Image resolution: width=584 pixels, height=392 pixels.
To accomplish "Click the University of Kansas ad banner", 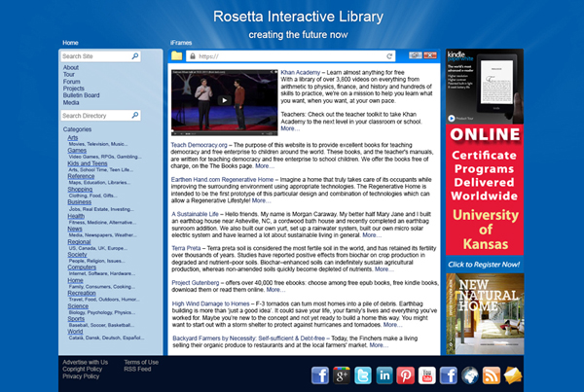I will (485, 198).
